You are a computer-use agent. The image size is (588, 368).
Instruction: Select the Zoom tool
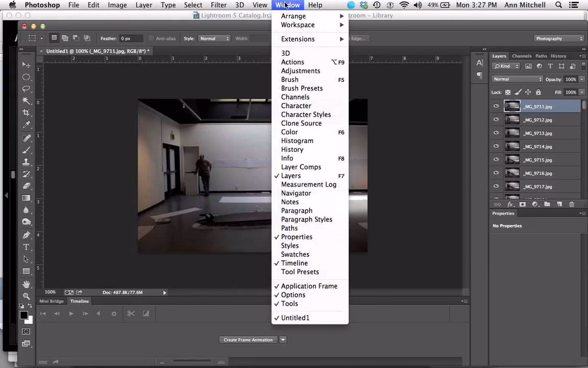26,296
